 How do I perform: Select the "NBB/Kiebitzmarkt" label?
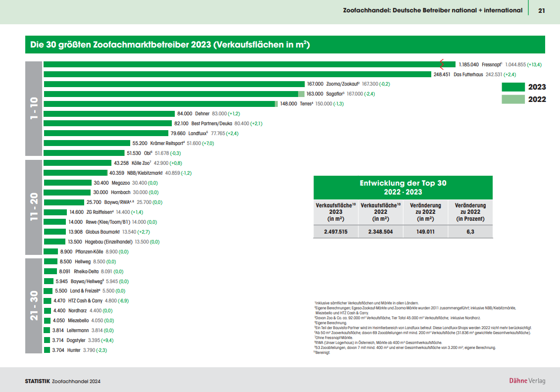(145, 173)
